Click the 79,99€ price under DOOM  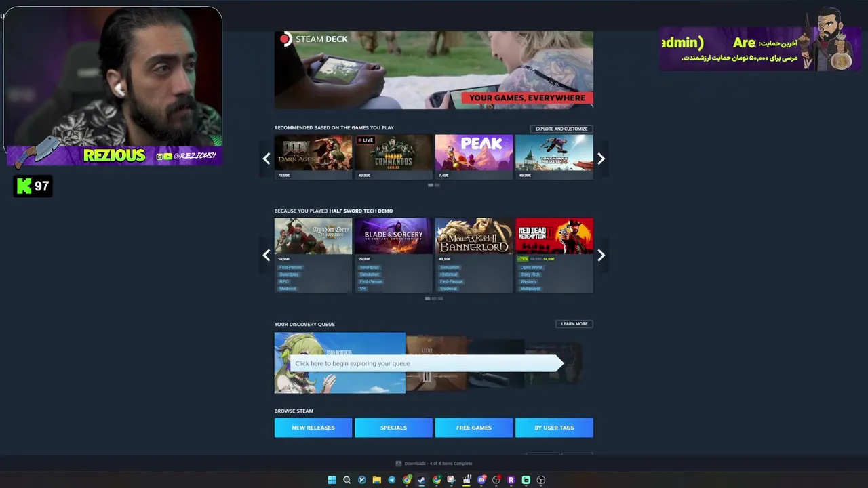tap(284, 175)
